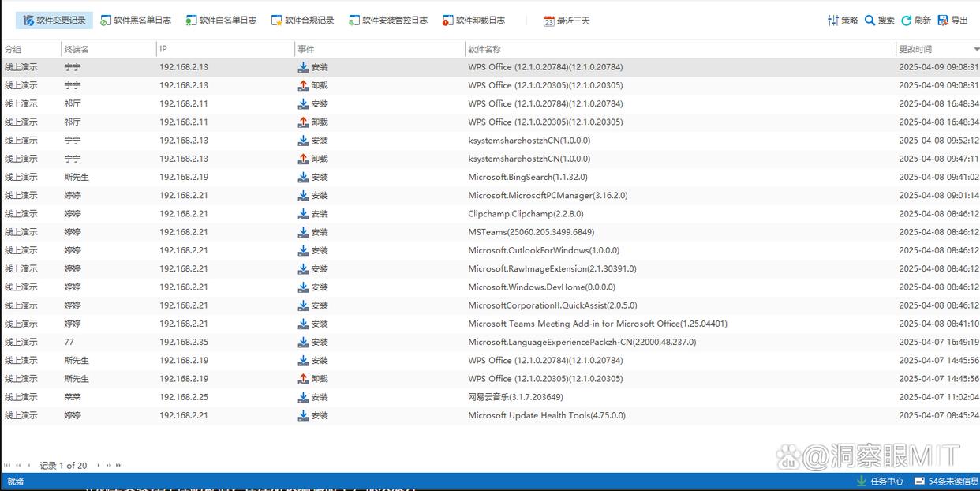Screen dimensions: 980x491
Task: Switch to 软件黑名单日志 tab
Action: [x=136, y=21]
